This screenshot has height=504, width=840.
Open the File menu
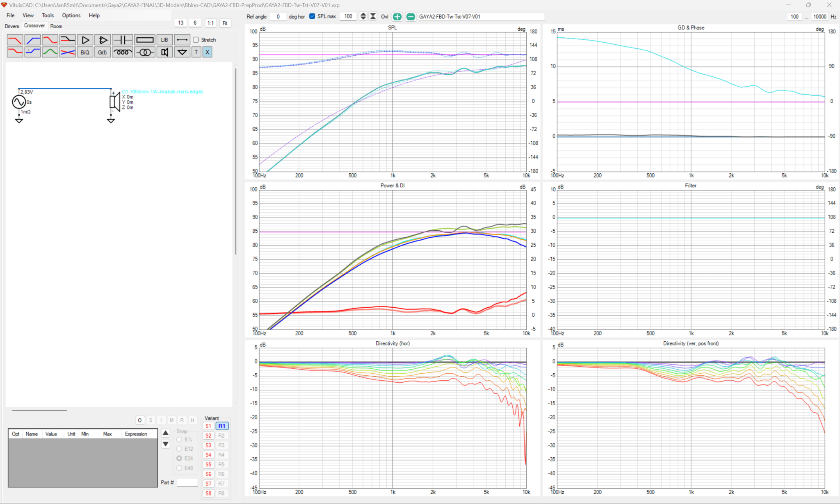click(x=11, y=15)
